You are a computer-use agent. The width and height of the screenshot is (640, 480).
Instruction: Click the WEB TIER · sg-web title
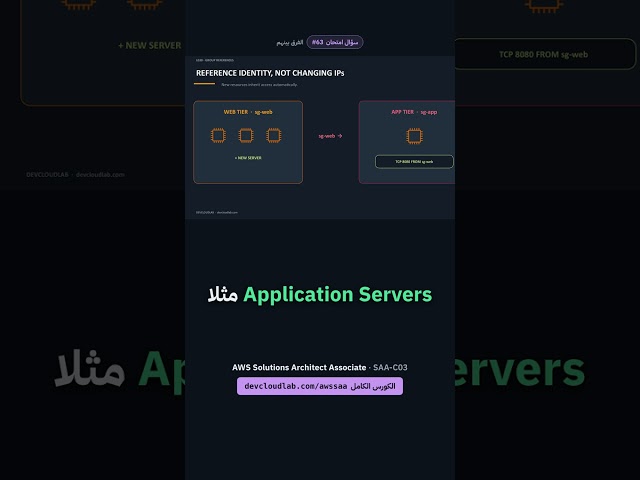pyautogui.click(x=248, y=112)
